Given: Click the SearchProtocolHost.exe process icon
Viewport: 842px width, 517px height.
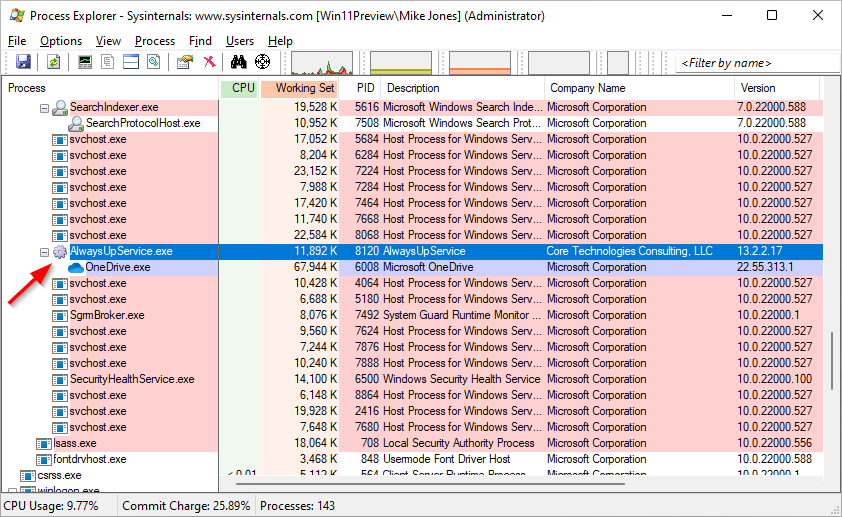Looking at the screenshot, I should coord(76,123).
